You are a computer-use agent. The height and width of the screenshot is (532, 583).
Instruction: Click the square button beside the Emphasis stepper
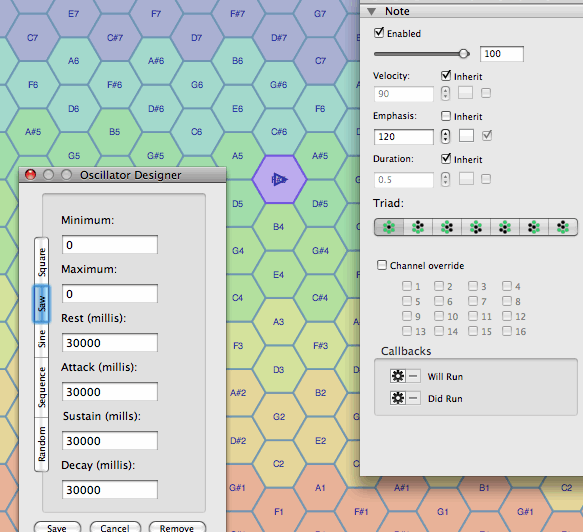point(466,136)
